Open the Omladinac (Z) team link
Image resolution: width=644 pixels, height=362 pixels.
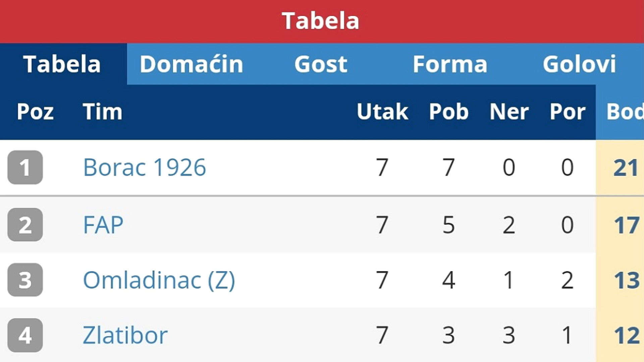tap(159, 280)
